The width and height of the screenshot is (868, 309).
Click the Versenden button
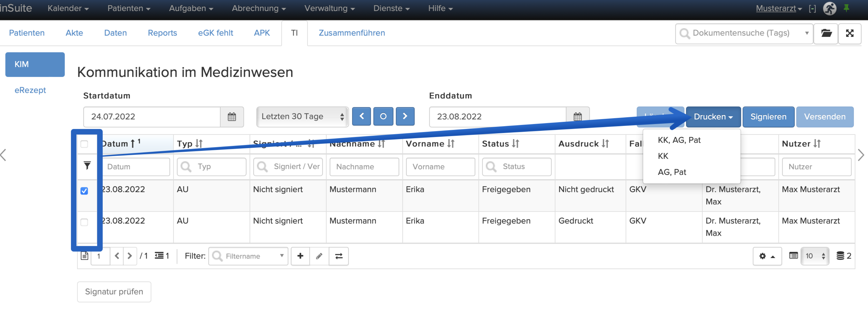click(x=825, y=117)
